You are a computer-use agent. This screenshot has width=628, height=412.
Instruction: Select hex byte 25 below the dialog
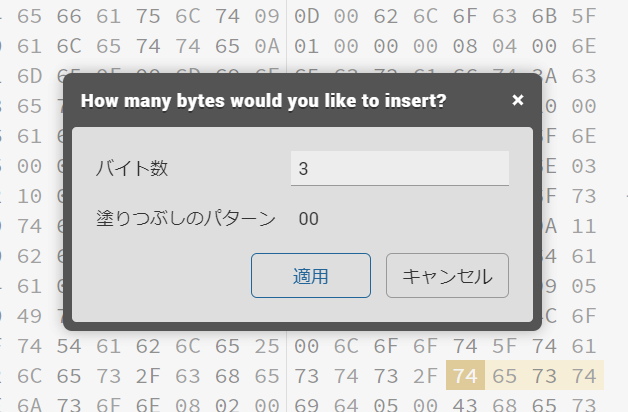[267, 346]
